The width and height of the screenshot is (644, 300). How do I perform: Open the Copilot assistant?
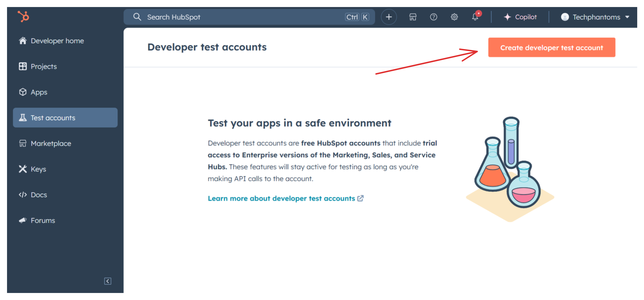(520, 17)
